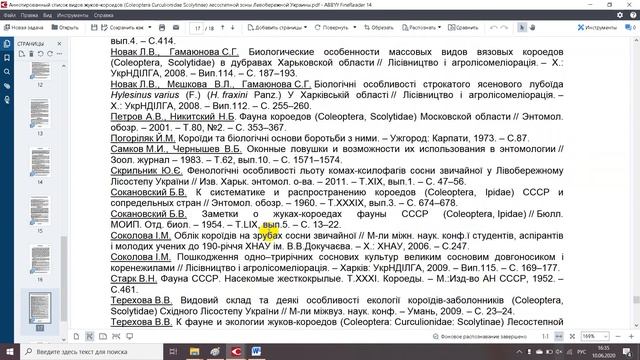
Task: Select the hand pan tool
Action: [x=532, y=27]
